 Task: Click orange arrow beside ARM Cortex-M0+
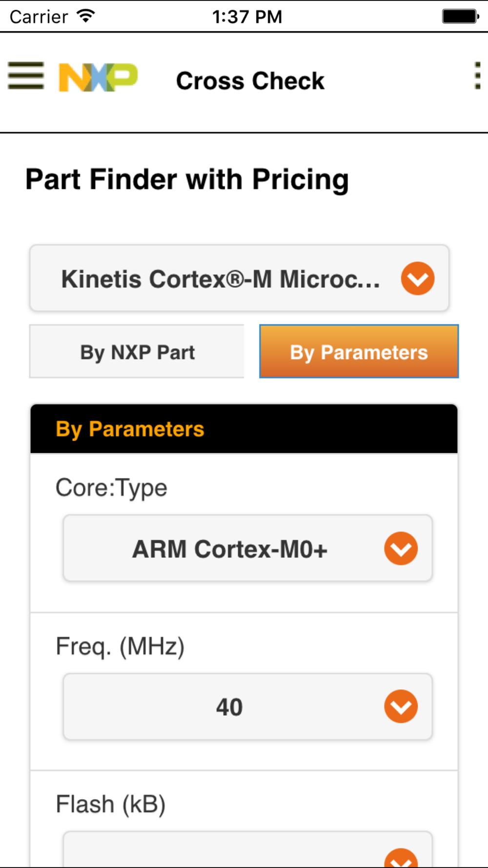coord(401,548)
